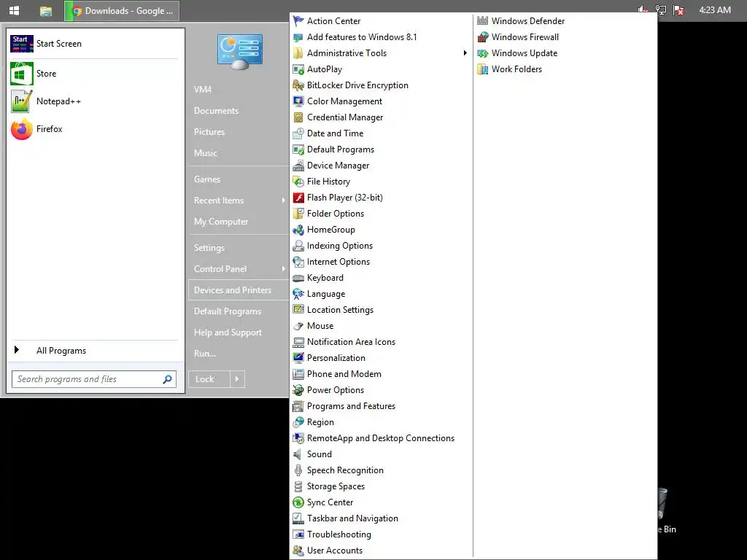Click the Flash Player (32-bit) icon
Screen dimensions: 747x560
click(x=298, y=198)
